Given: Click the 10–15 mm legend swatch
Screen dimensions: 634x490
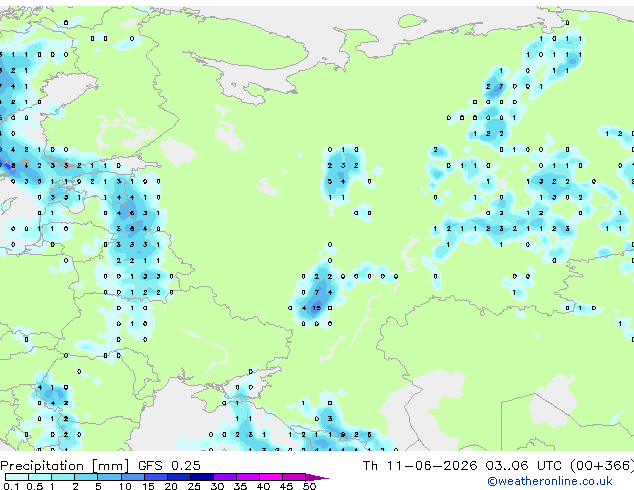Looking at the screenshot, I should tap(132, 477).
